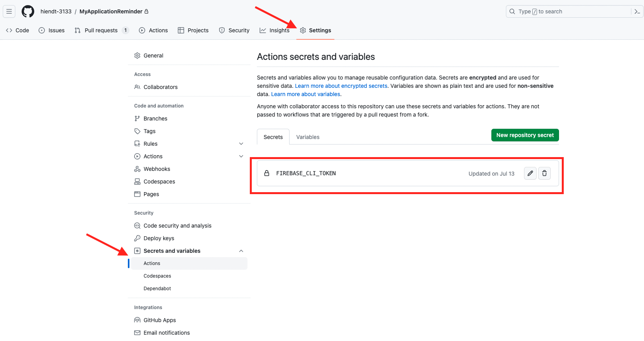Click the GitHub Octocat logo

coord(28,11)
